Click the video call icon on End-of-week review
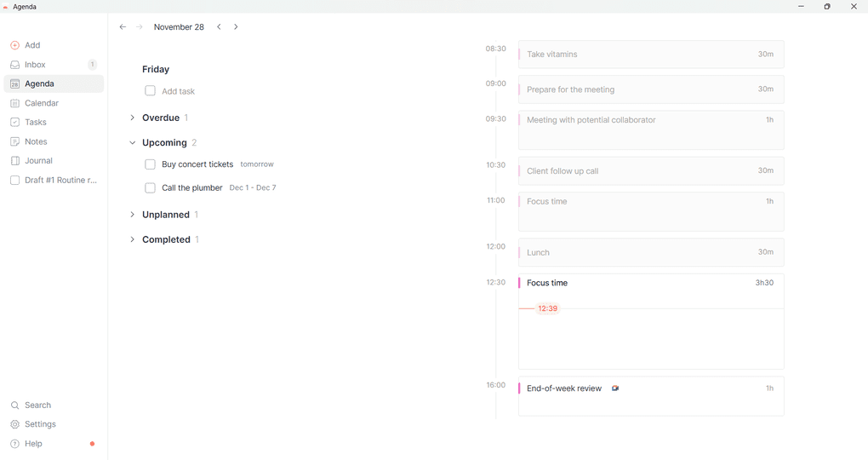The width and height of the screenshot is (868, 460). pyautogui.click(x=615, y=388)
